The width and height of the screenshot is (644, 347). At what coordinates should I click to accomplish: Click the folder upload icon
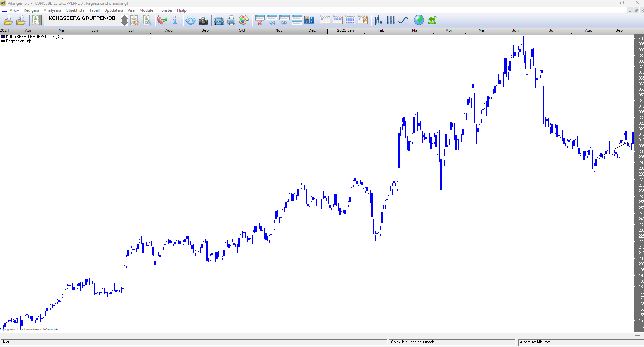[21, 21]
